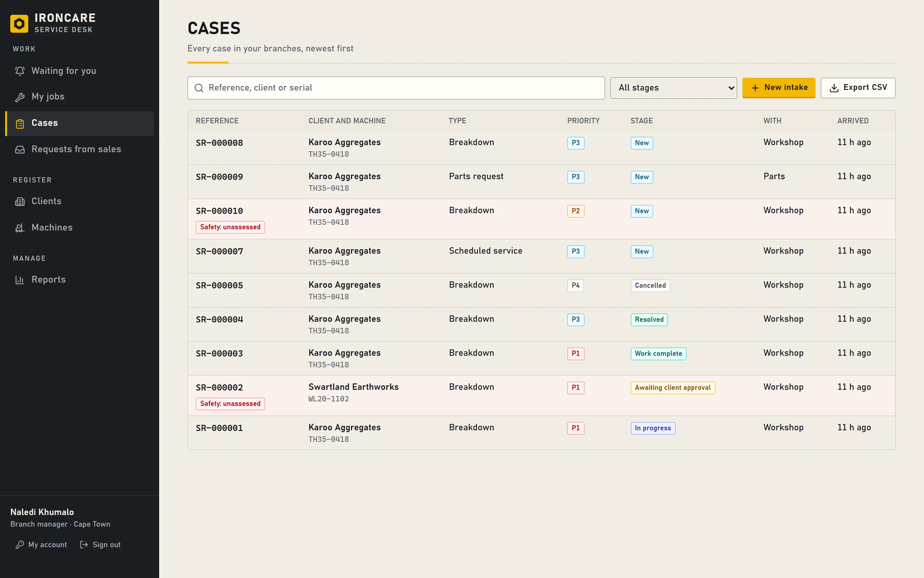
Task: Open case SR-000008
Action: tap(219, 143)
